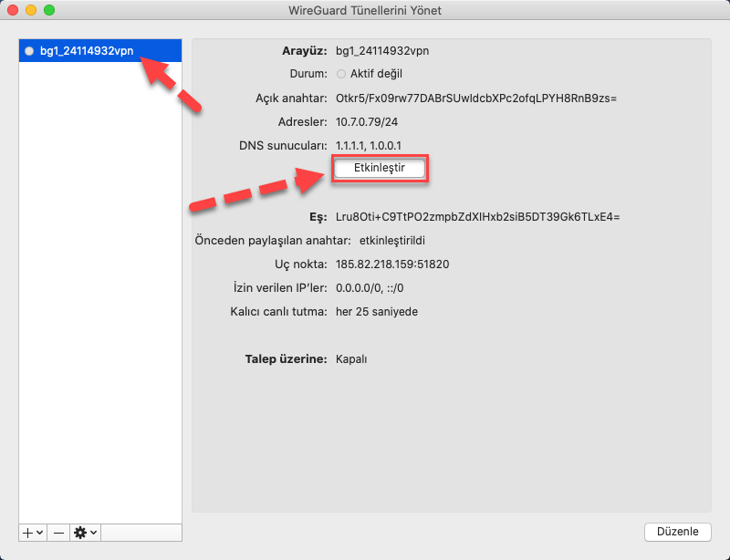Click the address 10.7.0.79/24
Viewport: 730px width, 560px height.
(367, 122)
